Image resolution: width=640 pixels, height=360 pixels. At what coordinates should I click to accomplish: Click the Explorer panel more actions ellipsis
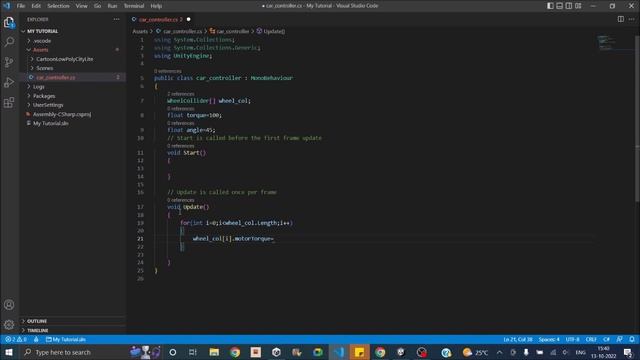[116, 19]
